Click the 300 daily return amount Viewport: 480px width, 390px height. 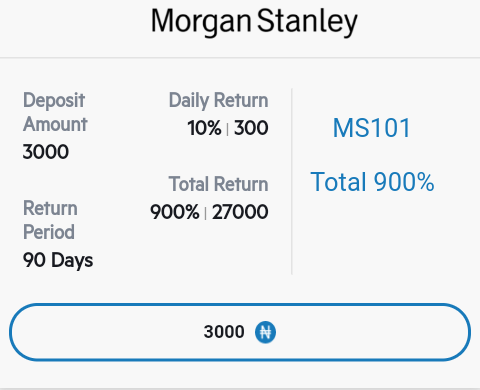(251, 128)
